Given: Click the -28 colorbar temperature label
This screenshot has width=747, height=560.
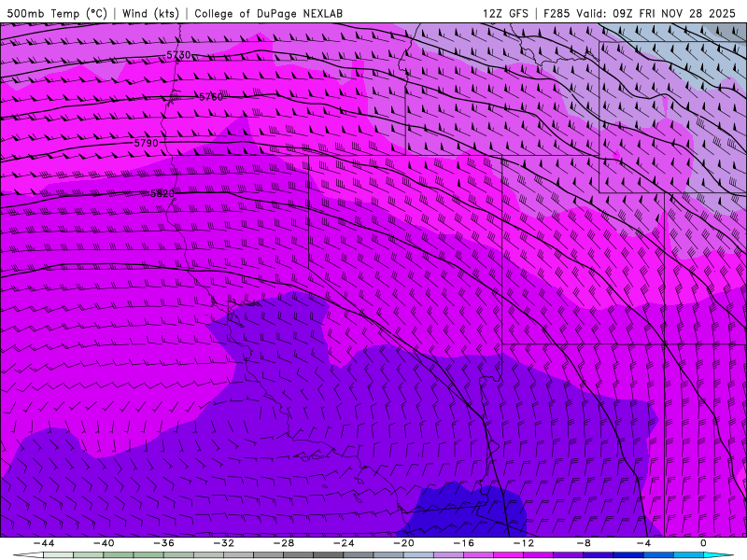Looking at the screenshot, I should point(284,543).
